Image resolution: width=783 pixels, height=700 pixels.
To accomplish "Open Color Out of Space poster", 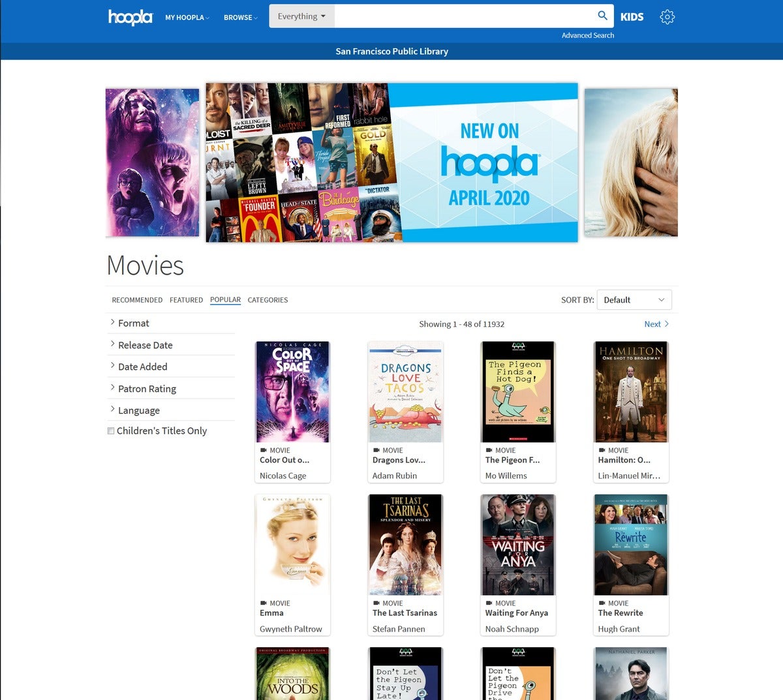I will click(292, 392).
